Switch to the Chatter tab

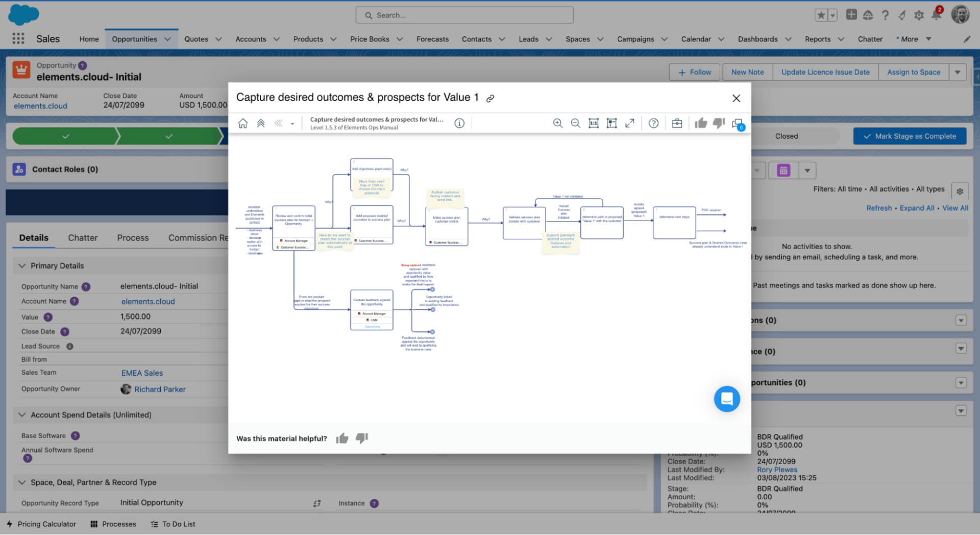click(x=83, y=237)
